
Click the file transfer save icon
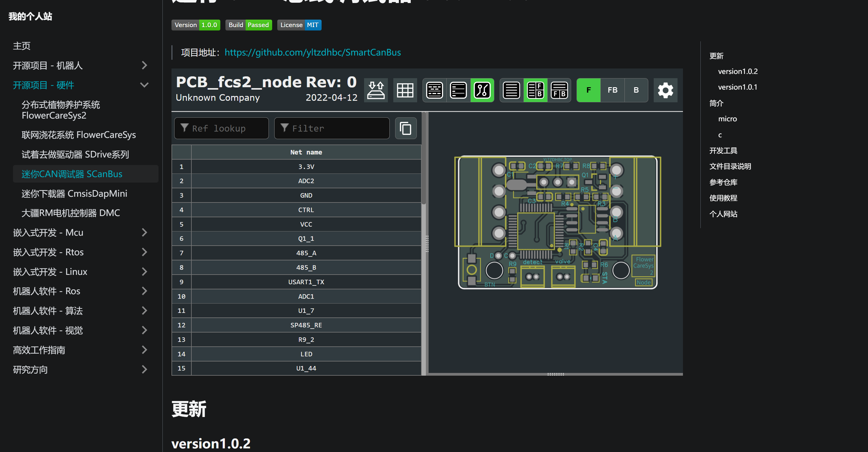[376, 90]
